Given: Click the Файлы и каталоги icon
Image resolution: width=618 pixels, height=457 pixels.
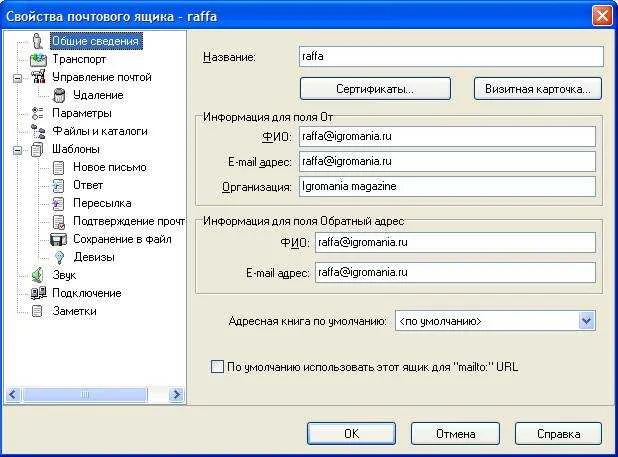Looking at the screenshot, I should click(38, 131).
